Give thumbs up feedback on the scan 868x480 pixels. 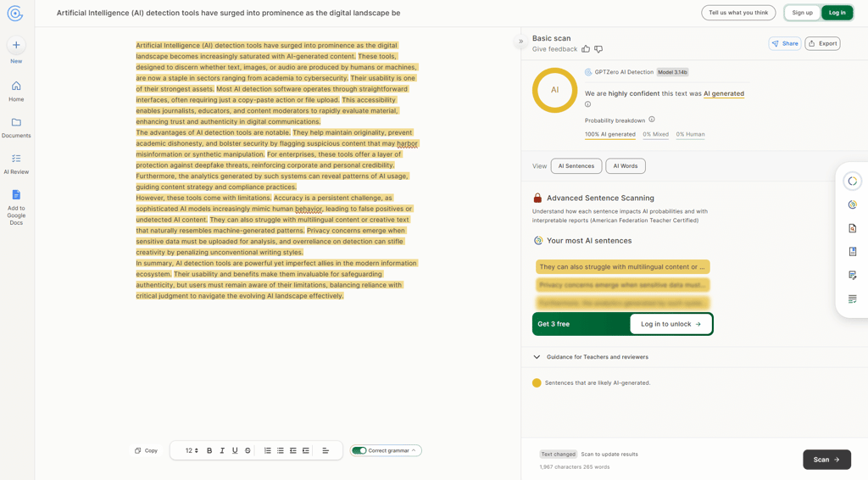click(x=586, y=49)
